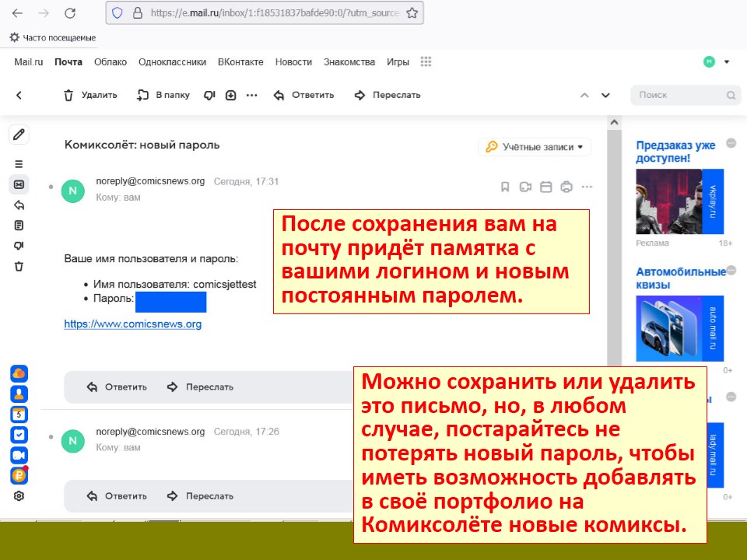Screen dimensions: 747x560
Task: Go to the next letter with down chevron
Action: 605,95
